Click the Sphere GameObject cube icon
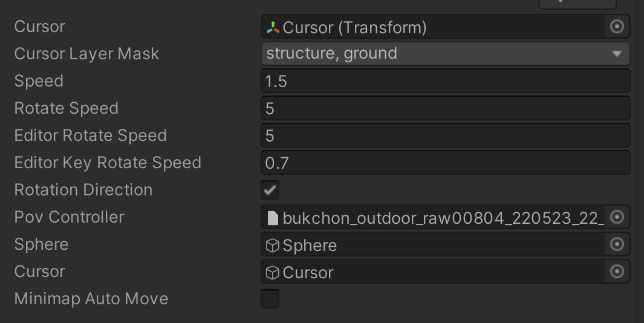 coord(273,245)
